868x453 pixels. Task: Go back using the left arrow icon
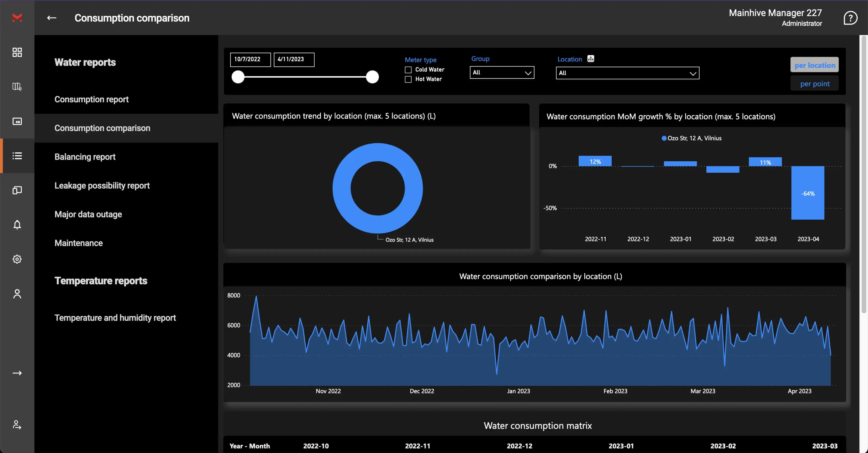click(x=51, y=18)
